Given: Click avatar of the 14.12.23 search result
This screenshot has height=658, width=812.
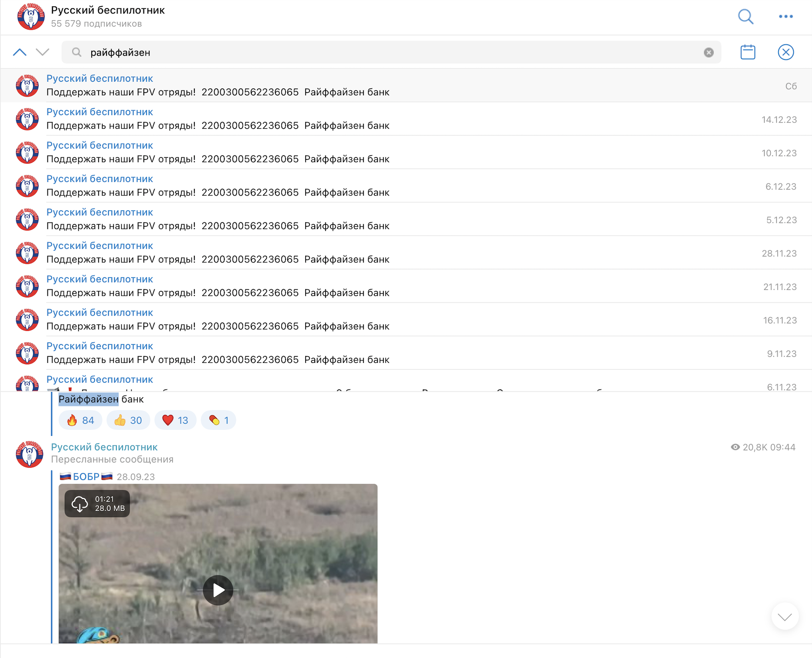Looking at the screenshot, I should (x=27, y=119).
